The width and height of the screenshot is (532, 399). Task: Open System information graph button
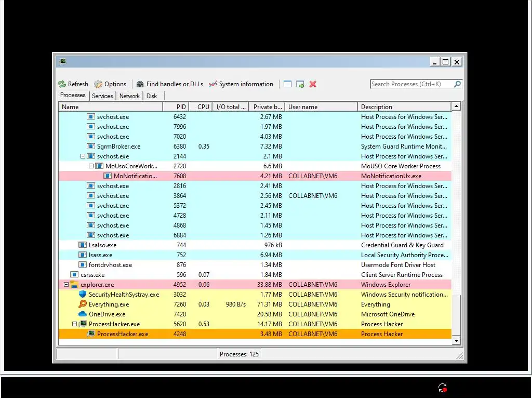pyautogui.click(x=241, y=84)
